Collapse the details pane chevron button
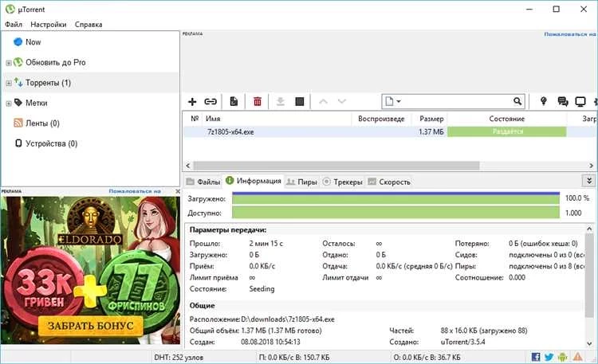Screen dimensions: 598x364 point(589,180)
